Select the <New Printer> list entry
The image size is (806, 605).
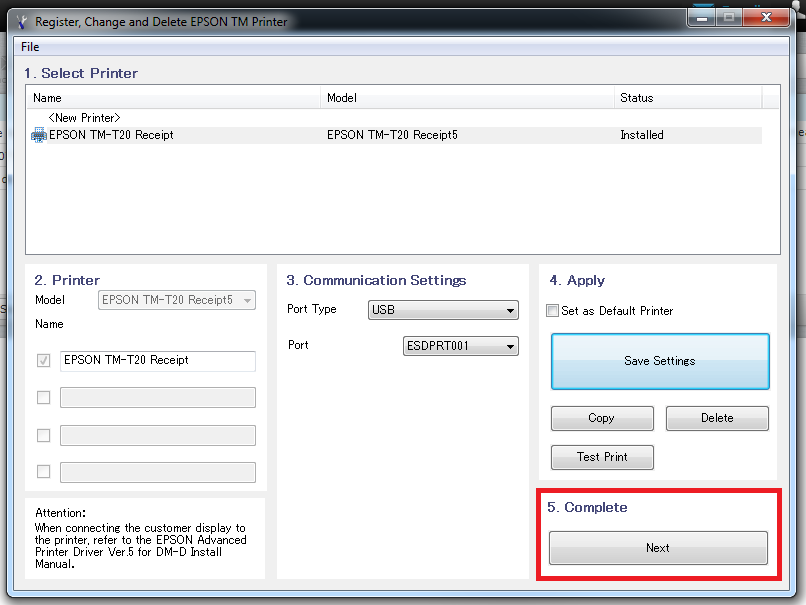84,118
